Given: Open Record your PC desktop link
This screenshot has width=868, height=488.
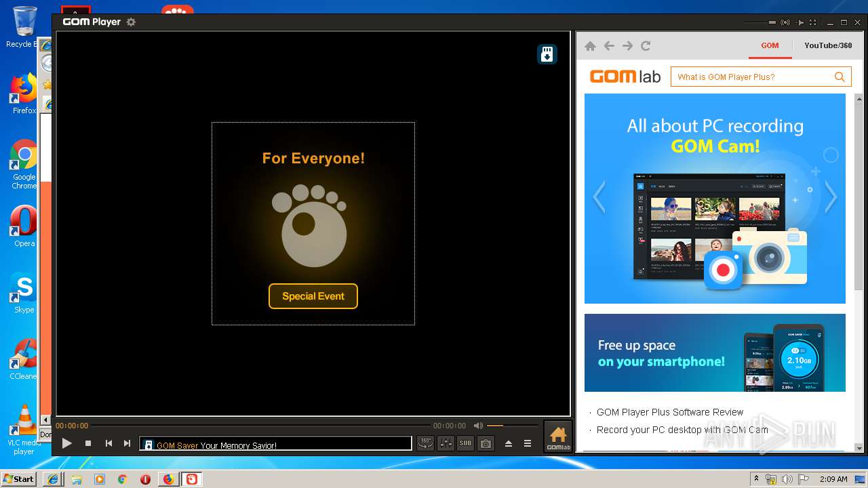Looking at the screenshot, I should 682,430.
